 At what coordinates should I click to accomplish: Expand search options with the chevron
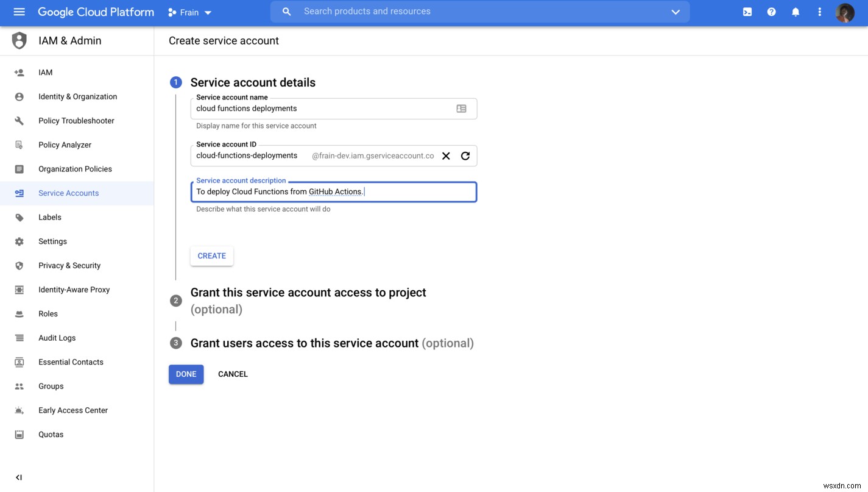(675, 12)
